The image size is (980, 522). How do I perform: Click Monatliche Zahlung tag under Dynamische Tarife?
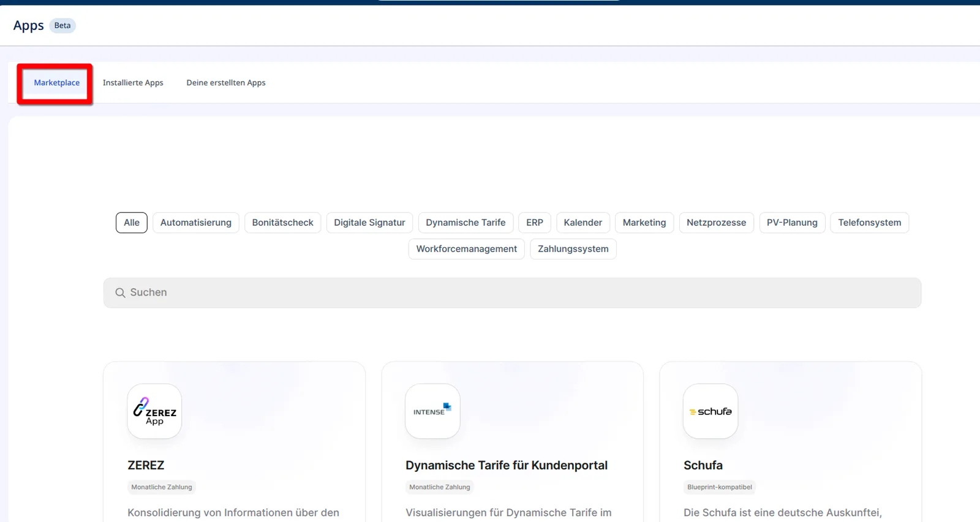pyautogui.click(x=440, y=487)
